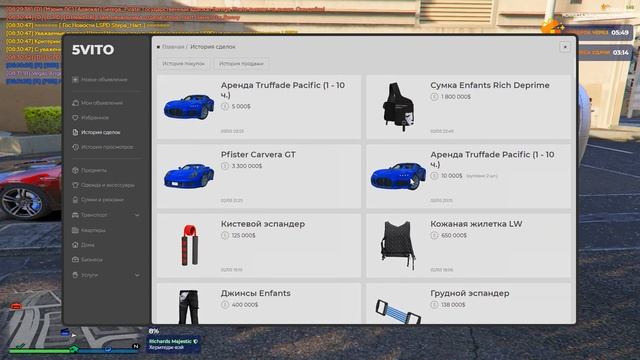Click the Грудной эспандер title
Viewport: 640px width, 360px height.
pos(470,293)
